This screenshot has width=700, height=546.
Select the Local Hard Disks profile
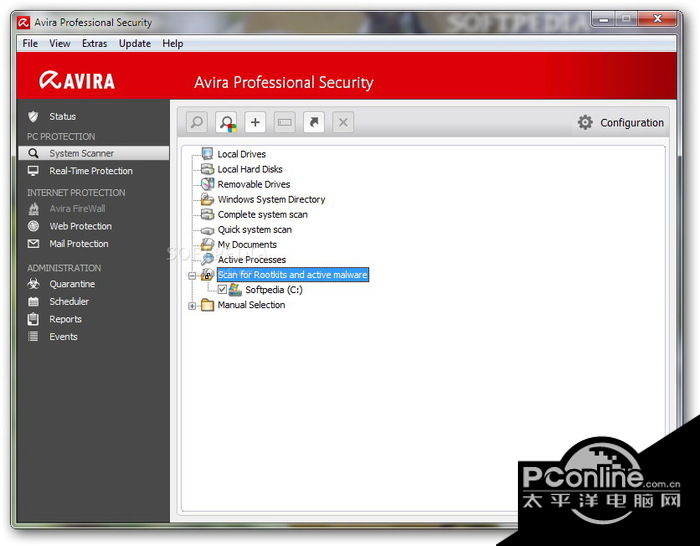tap(250, 169)
